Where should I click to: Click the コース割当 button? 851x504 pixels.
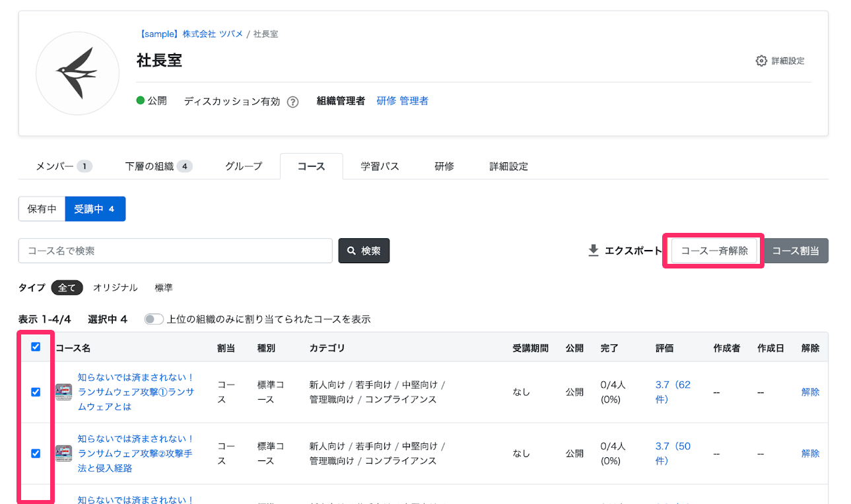[x=796, y=251]
